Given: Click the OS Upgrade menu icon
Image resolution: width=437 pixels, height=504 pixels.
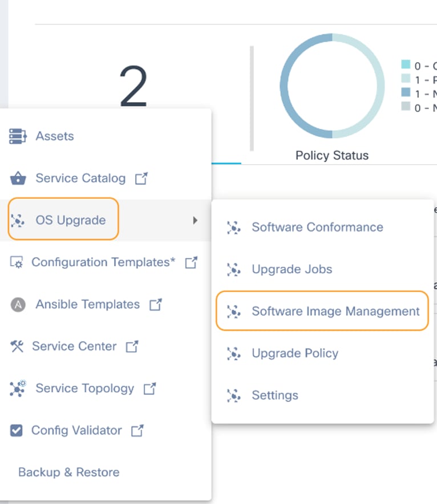Looking at the screenshot, I should coord(18,220).
